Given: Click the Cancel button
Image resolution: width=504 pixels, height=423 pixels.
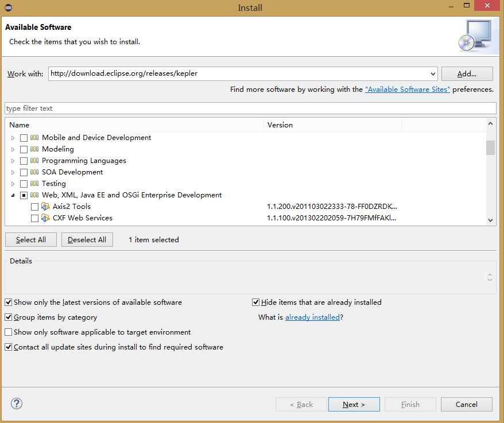Looking at the screenshot, I should click(466, 405).
